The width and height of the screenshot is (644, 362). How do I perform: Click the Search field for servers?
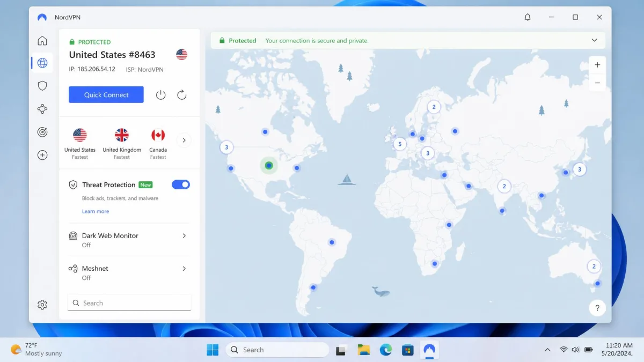tap(129, 302)
